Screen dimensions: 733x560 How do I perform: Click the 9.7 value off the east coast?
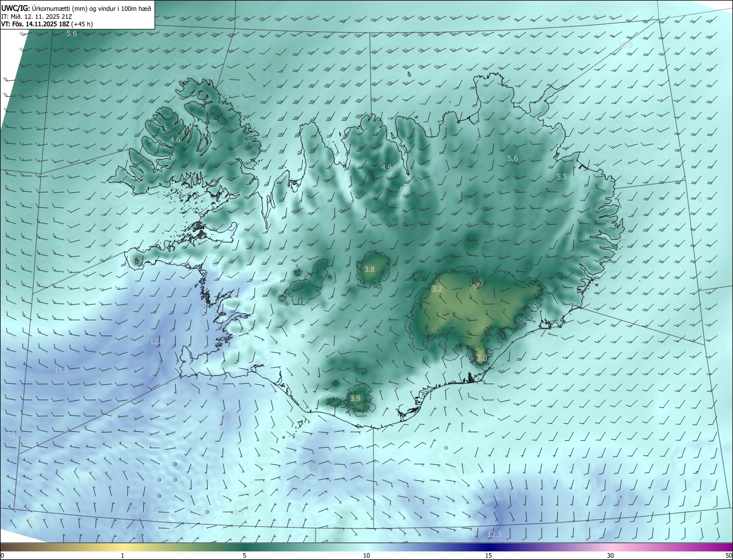click(703, 200)
